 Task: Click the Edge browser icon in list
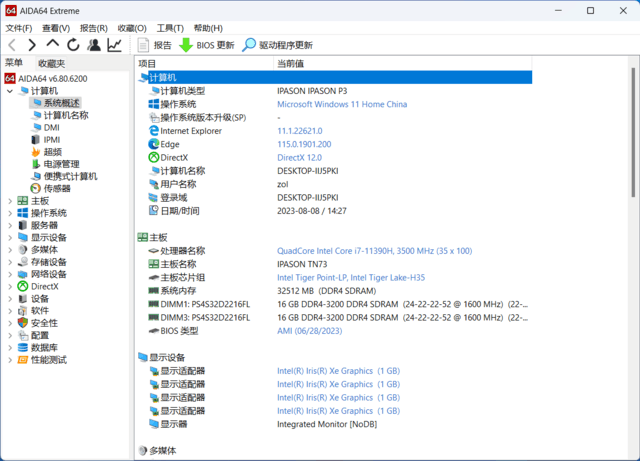pos(153,144)
